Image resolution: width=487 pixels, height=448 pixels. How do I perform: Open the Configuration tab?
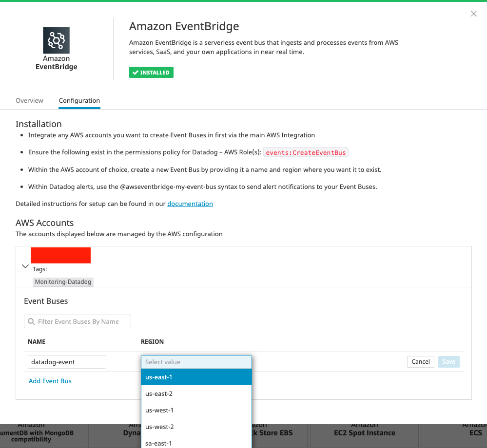click(79, 100)
